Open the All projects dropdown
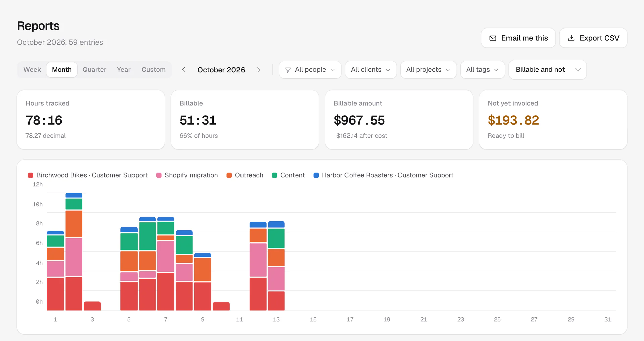This screenshot has width=644, height=341. coord(428,70)
